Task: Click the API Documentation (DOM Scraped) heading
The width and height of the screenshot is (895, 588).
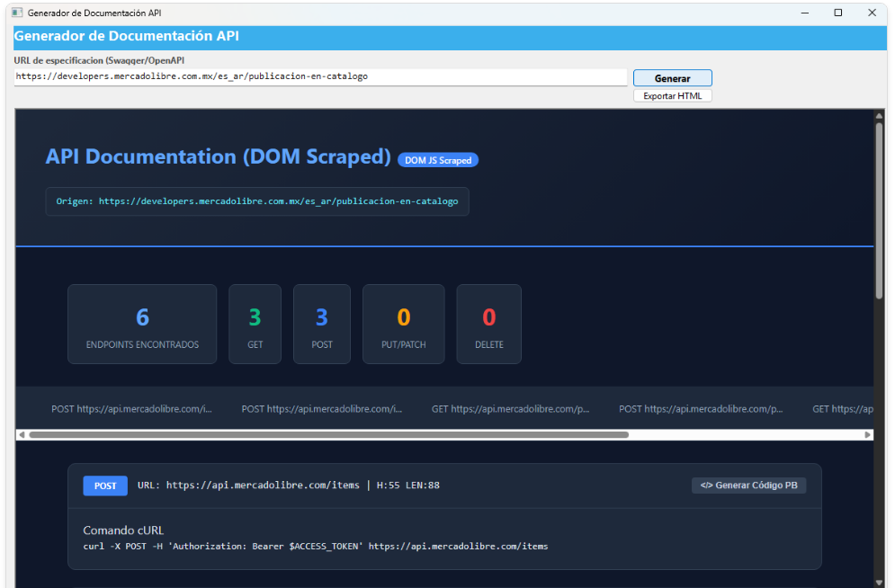Action: [x=218, y=156]
